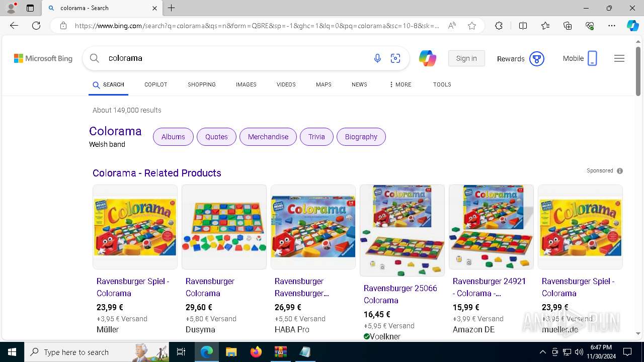Show hidden tray icons chevron
The image size is (644, 362).
542,352
